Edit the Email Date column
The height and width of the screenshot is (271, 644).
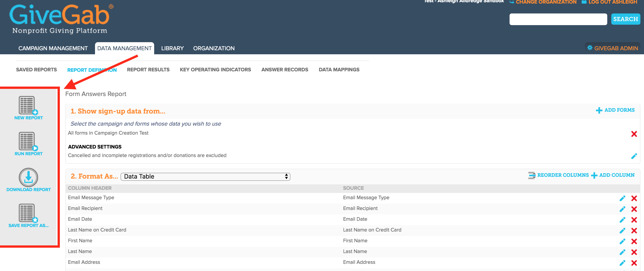click(622, 220)
